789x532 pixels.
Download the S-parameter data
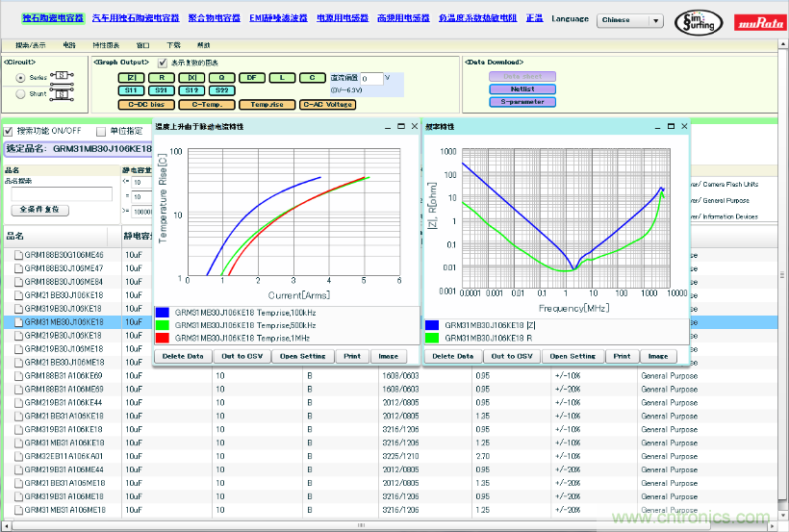pyautogui.click(x=522, y=101)
